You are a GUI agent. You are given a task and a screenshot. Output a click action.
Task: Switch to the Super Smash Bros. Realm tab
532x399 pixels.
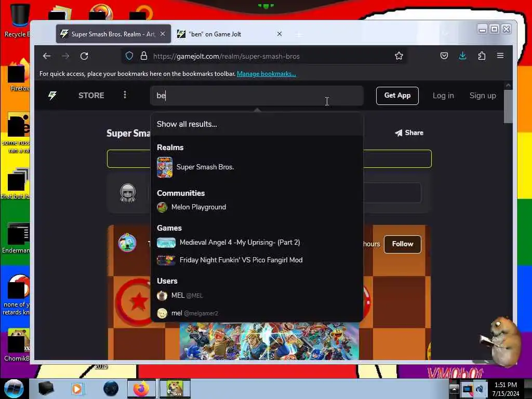pos(113,34)
